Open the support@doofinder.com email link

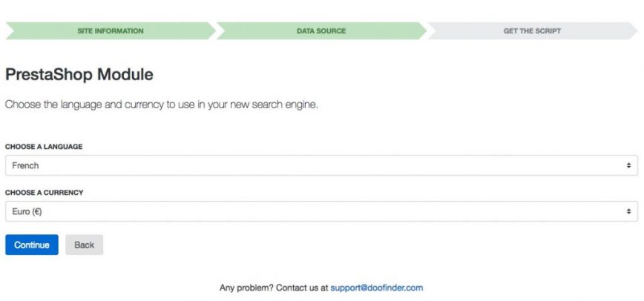[x=376, y=288]
